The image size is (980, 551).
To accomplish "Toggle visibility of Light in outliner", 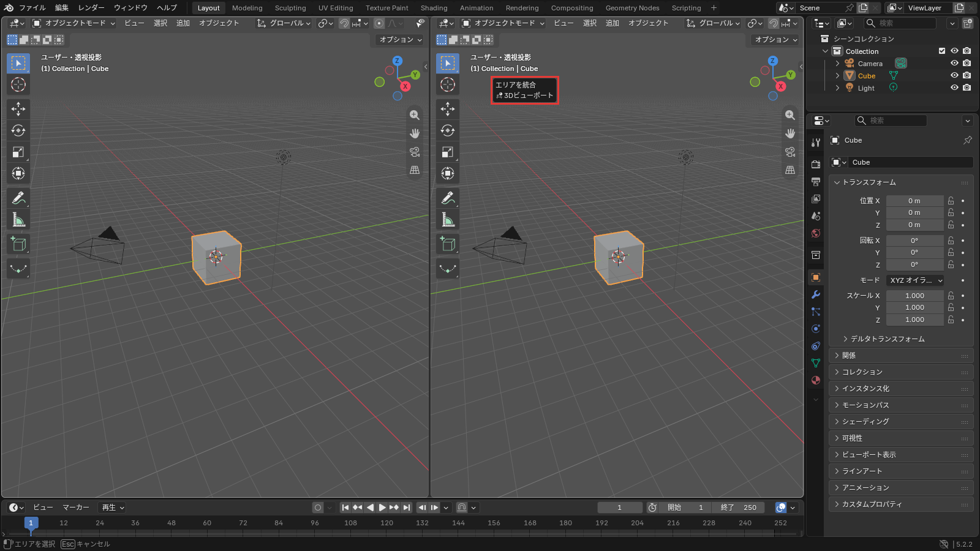I will coord(954,88).
